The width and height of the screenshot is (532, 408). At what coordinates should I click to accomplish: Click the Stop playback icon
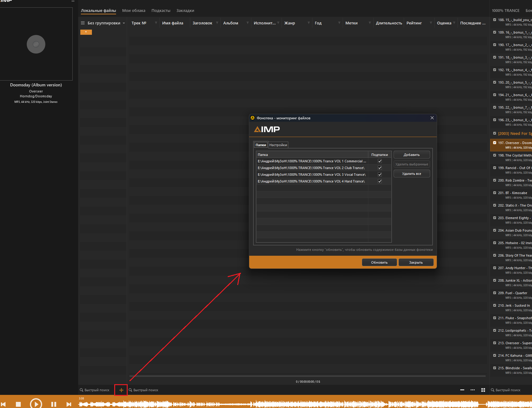(18, 404)
